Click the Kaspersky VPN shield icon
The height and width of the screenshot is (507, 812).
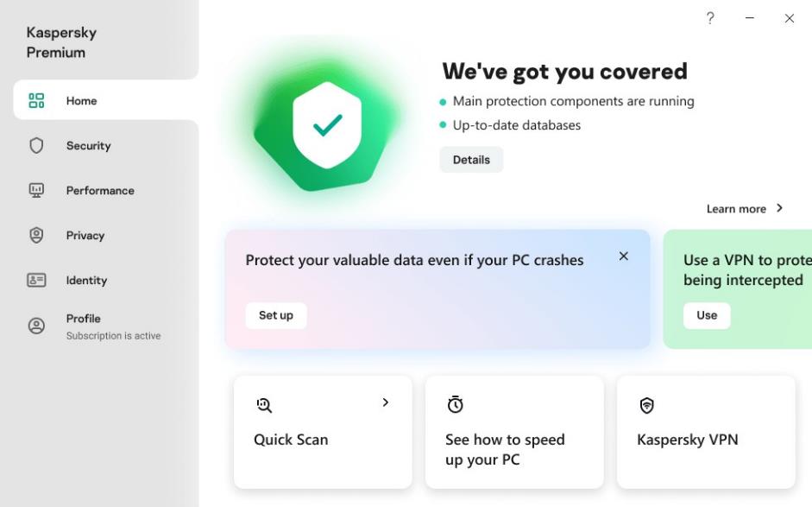click(x=646, y=404)
